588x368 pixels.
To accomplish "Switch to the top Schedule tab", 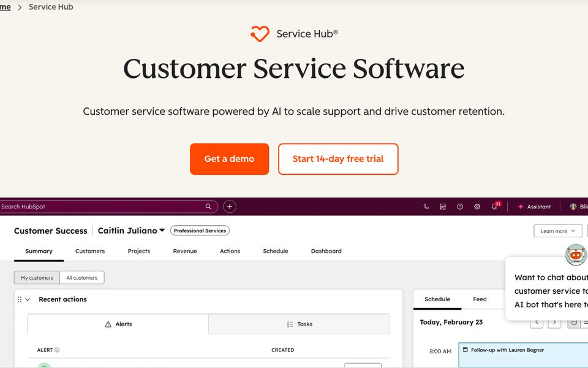I will pos(276,251).
